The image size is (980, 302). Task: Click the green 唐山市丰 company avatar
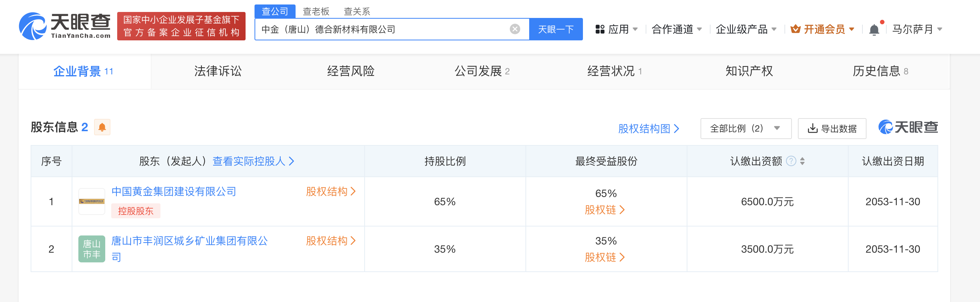(x=92, y=249)
